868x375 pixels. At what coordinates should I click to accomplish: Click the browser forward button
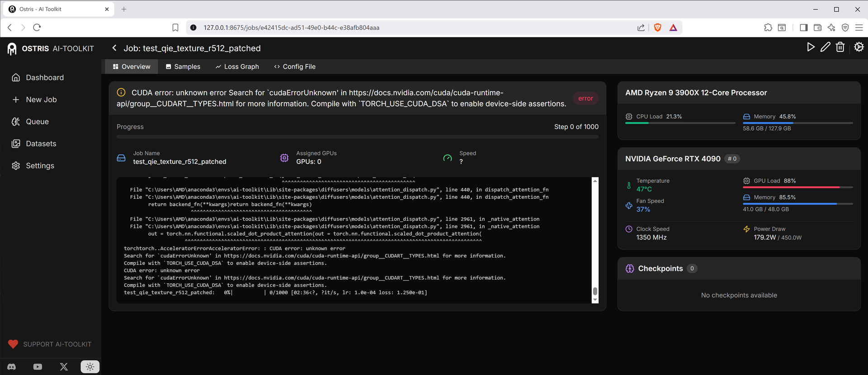tap(23, 28)
